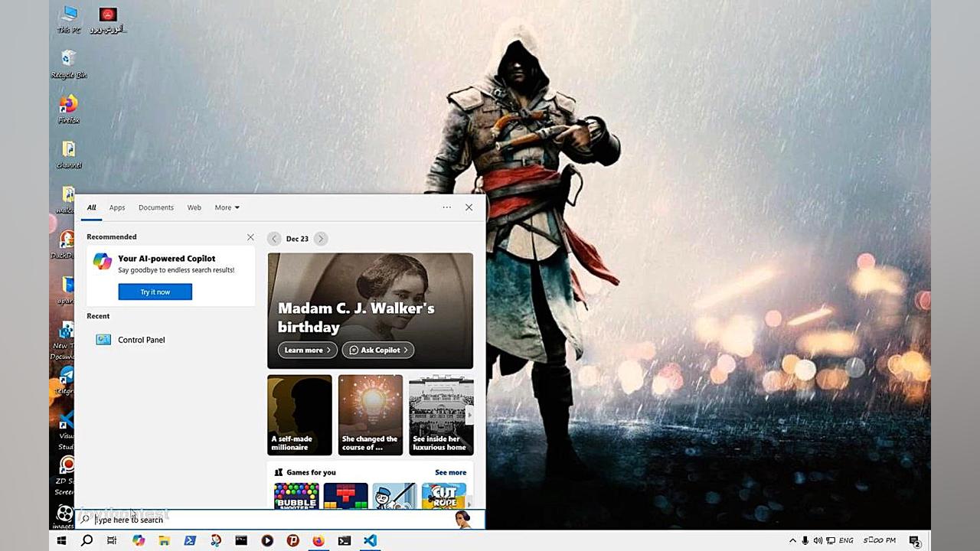Open the network status tray icon
Viewport: 980px width, 551px height.
click(831, 540)
